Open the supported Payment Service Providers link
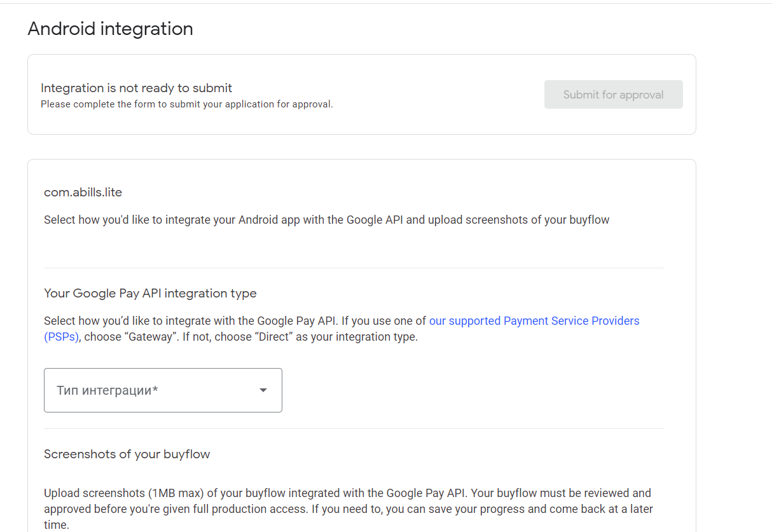The height and width of the screenshot is (532, 772). 534,321
